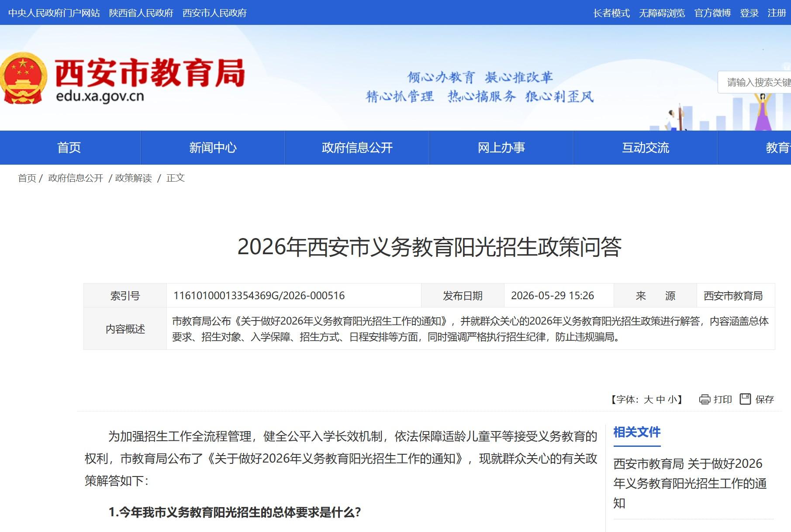Enable 无障碍浏览 mode
The height and width of the screenshot is (532, 791).
pyautogui.click(x=662, y=13)
